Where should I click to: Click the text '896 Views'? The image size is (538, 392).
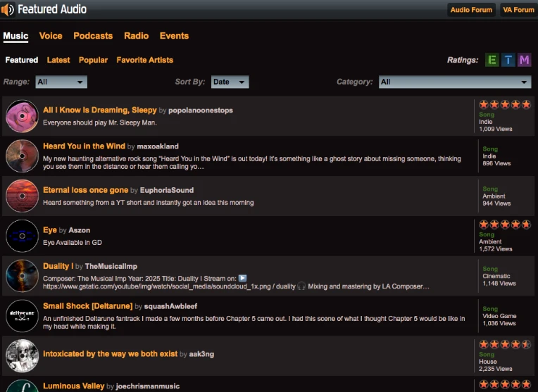(x=496, y=163)
